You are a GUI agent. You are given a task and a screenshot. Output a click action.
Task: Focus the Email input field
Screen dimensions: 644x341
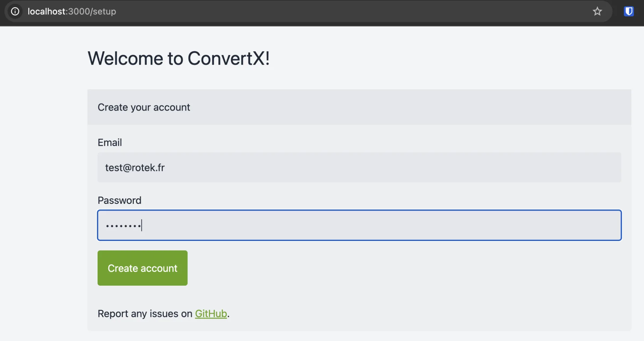pyautogui.click(x=359, y=167)
